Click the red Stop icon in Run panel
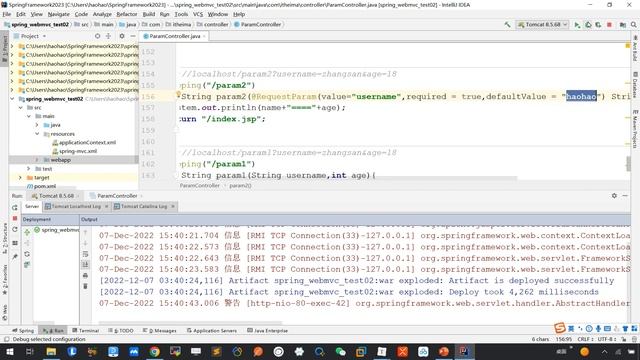This screenshot has width=640, height=360. (x=15, y=218)
